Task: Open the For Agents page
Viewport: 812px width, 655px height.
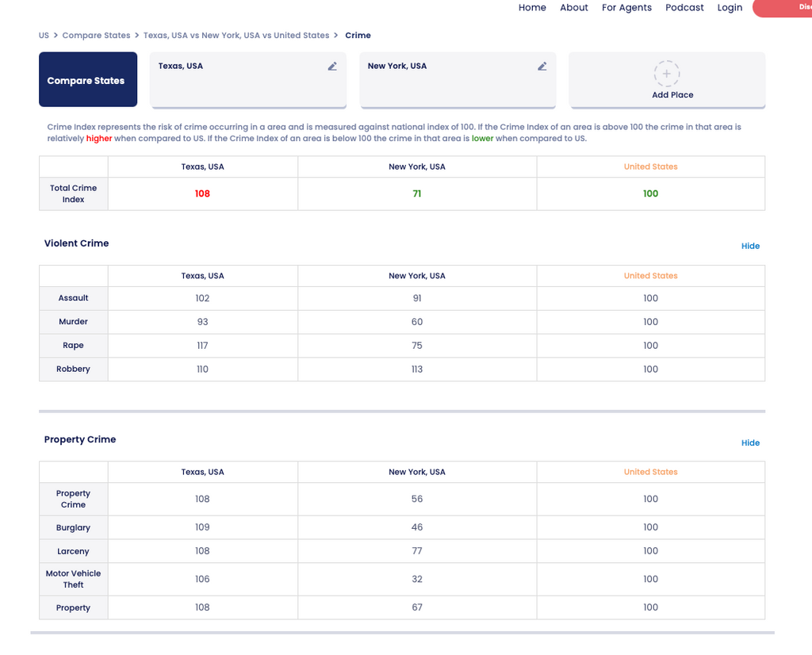Action: (x=626, y=8)
